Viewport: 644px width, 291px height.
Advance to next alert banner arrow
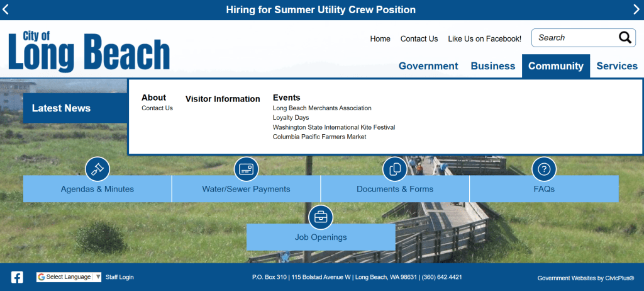point(636,9)
